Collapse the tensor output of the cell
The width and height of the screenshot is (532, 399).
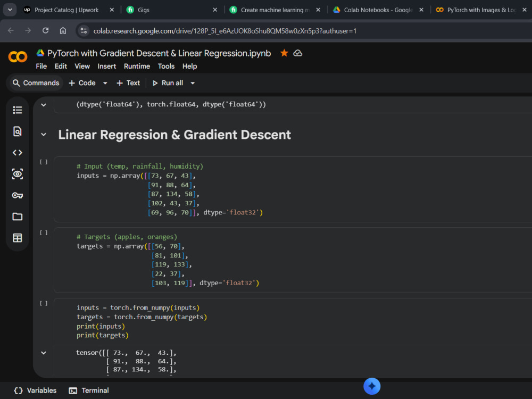click(x=44, y=353)
